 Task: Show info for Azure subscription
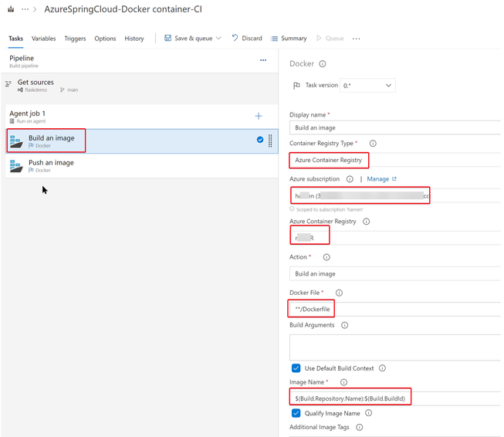[x=350, y=179]
